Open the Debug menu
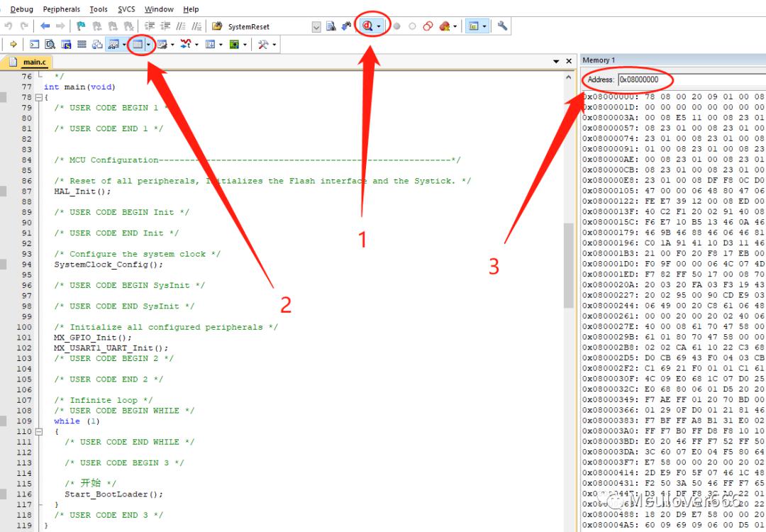 click(21, 9)
